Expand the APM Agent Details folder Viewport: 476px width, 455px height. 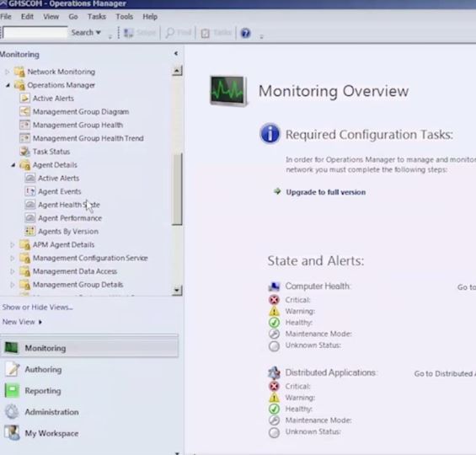(x=13, y=244)
